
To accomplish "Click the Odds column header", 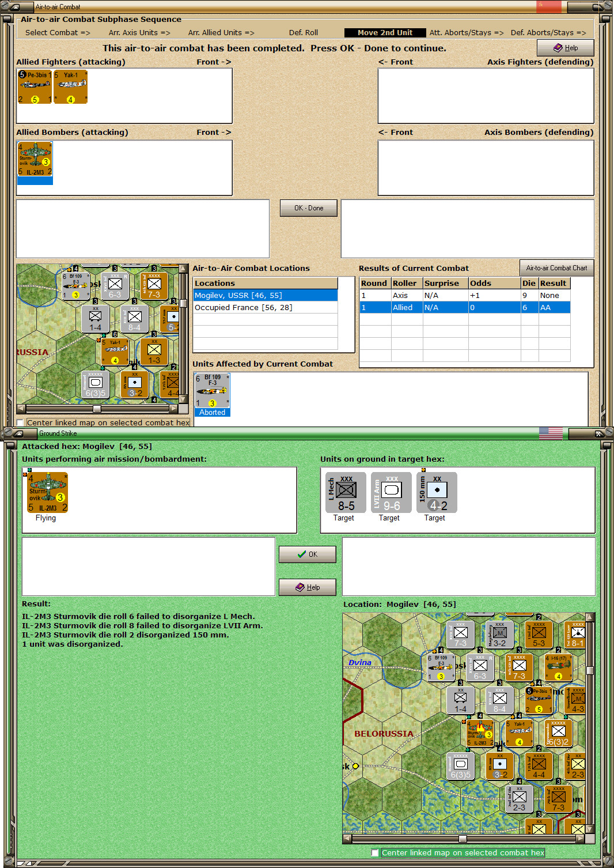I will point(495,283).
